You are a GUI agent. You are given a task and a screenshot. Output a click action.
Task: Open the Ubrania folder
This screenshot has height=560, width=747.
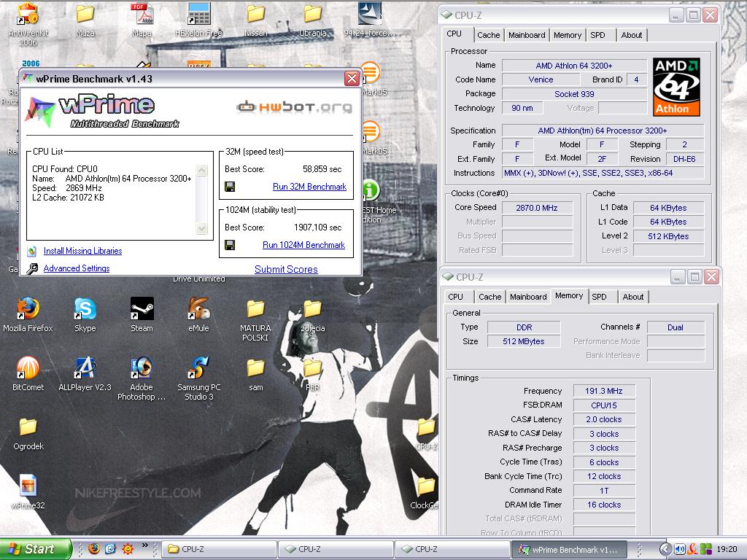[312, 14]
